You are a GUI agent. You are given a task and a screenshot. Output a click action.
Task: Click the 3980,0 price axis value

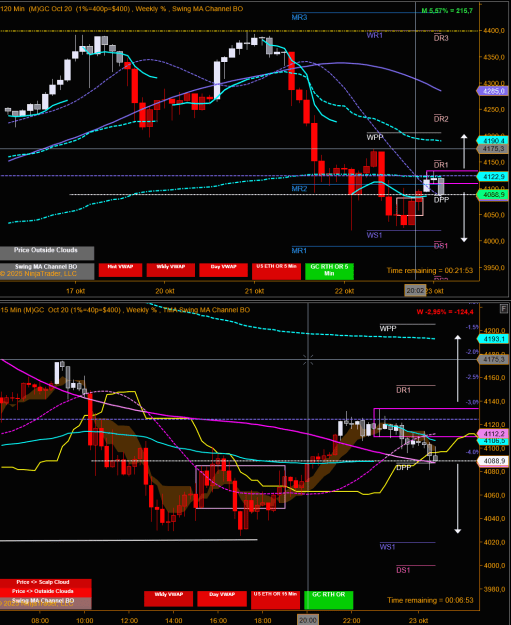point(495,589)
